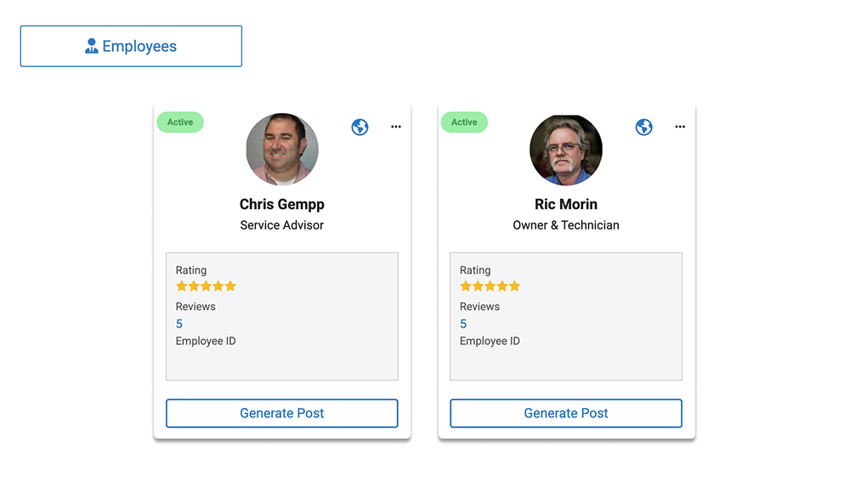Generate a post for Ric Morin

coord(566,413)
